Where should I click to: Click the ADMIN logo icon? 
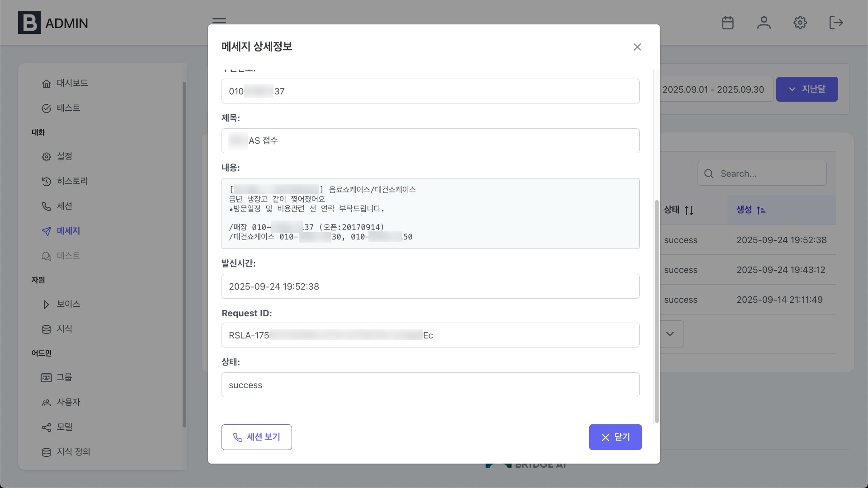29,23
